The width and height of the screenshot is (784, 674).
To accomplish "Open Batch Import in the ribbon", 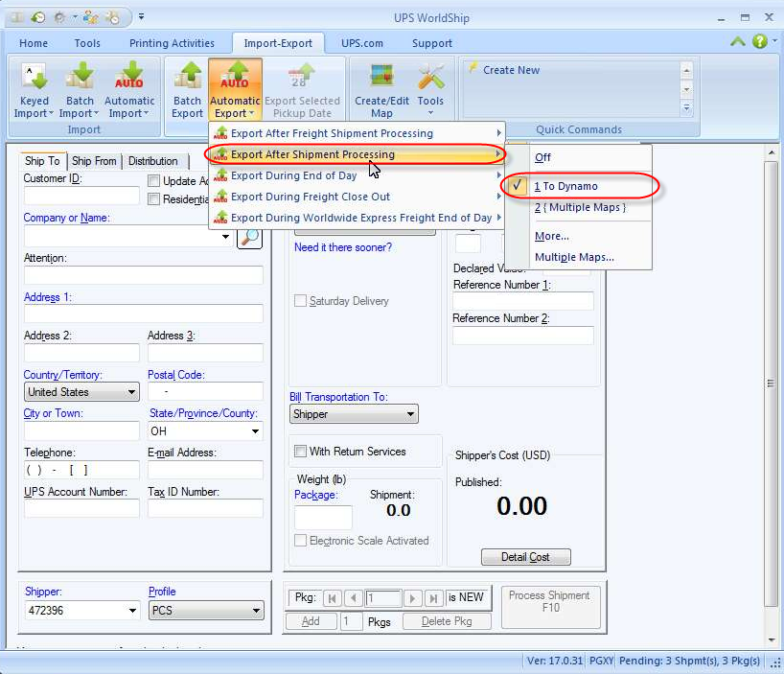I will click(x=79, y=90).
